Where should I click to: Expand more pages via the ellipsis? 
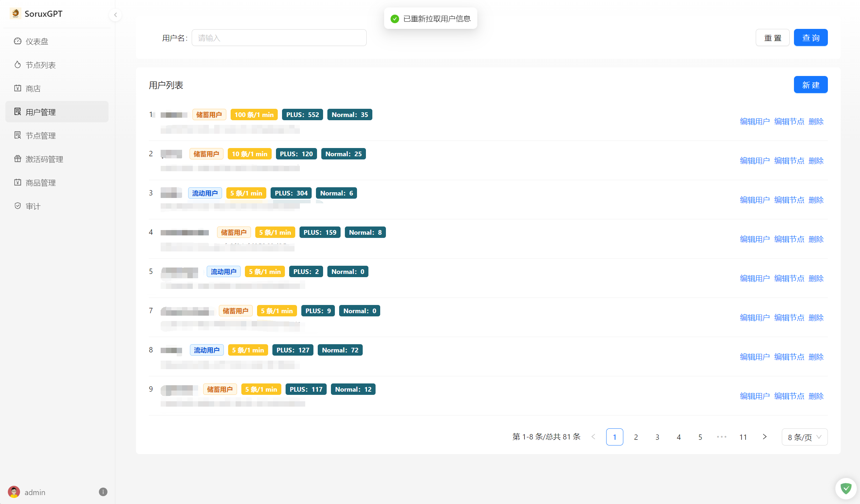click(x=721, y=437)
